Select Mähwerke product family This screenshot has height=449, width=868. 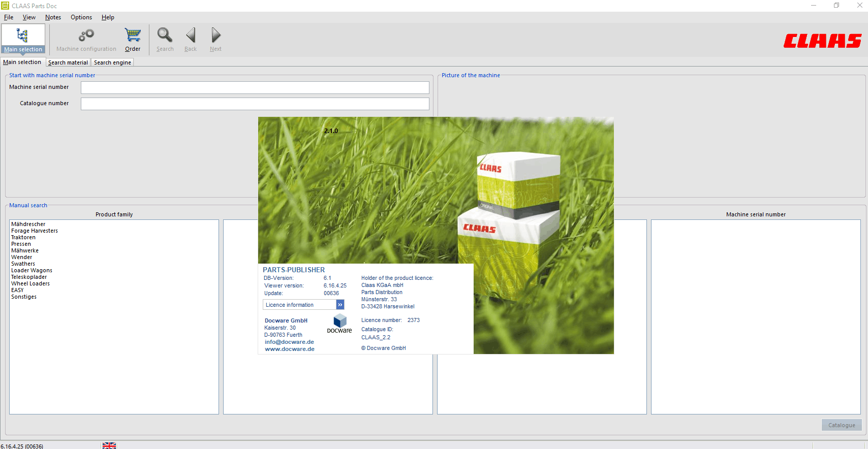coord(25,250)
